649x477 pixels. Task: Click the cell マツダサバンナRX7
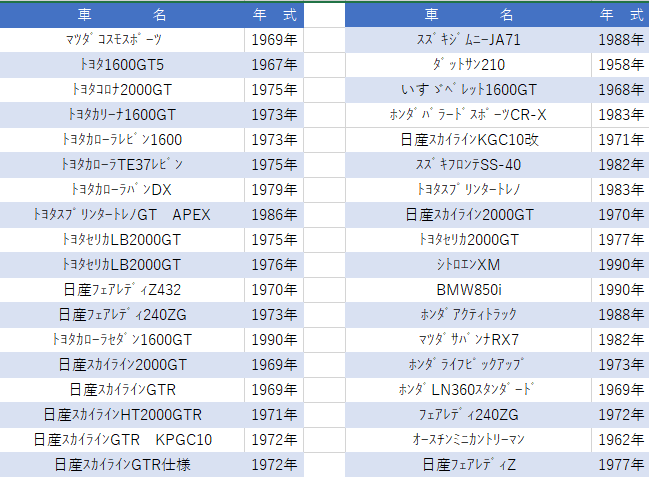click(468, 340)
